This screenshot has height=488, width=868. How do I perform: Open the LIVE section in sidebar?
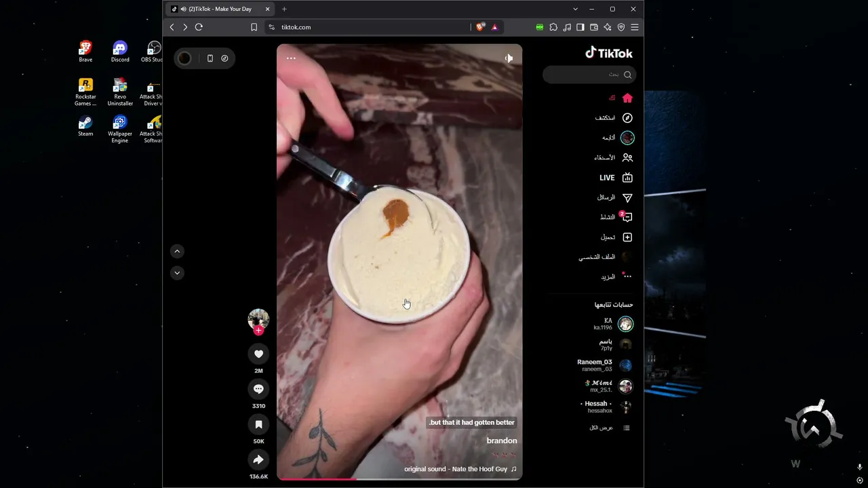coord(616,178)
